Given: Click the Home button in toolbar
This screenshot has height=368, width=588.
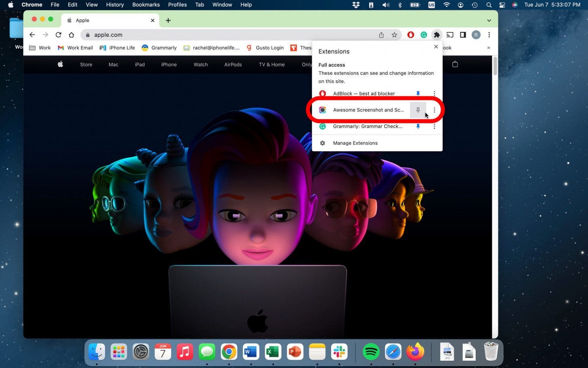Looking at the screenshot, I should tap(71, 35).
